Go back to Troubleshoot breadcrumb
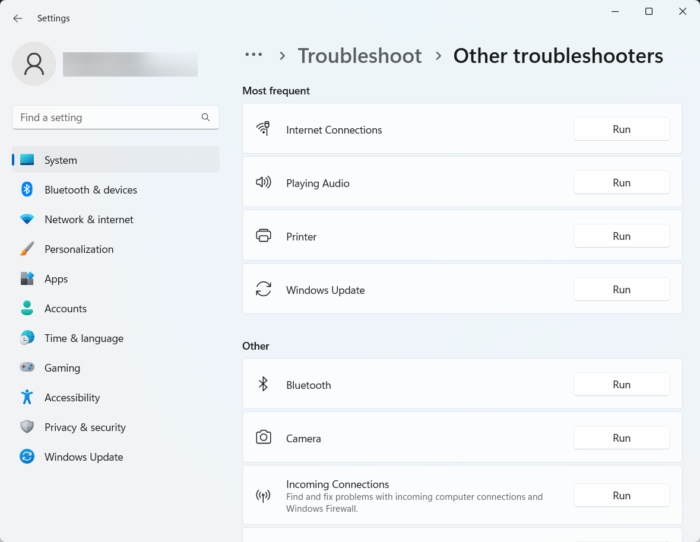The image size is (700, 542). click(x=359, y=56)
